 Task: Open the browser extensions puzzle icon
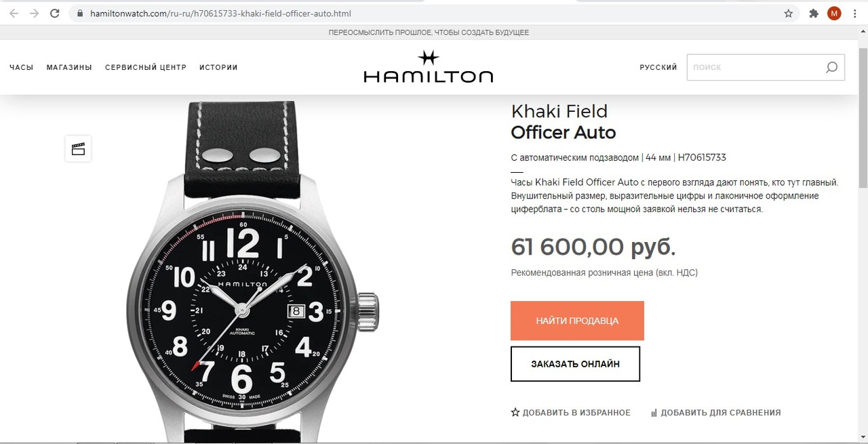[x=814, y=14]
